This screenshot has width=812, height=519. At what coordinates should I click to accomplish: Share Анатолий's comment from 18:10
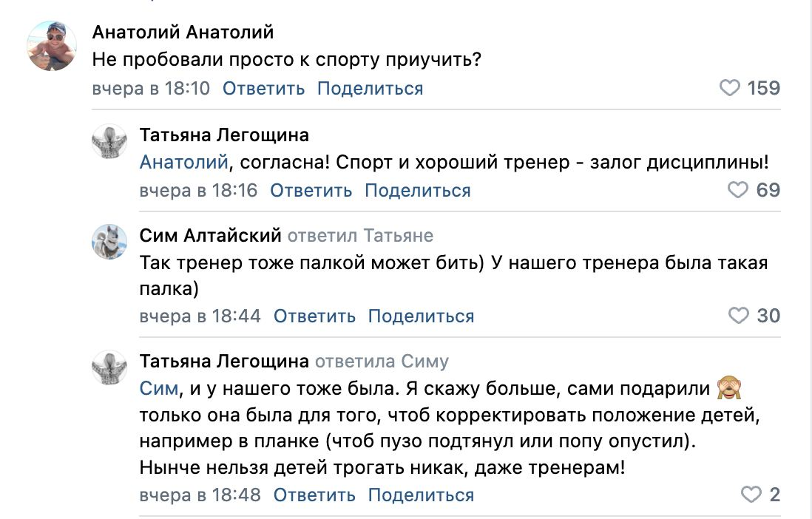pos(371,89)
